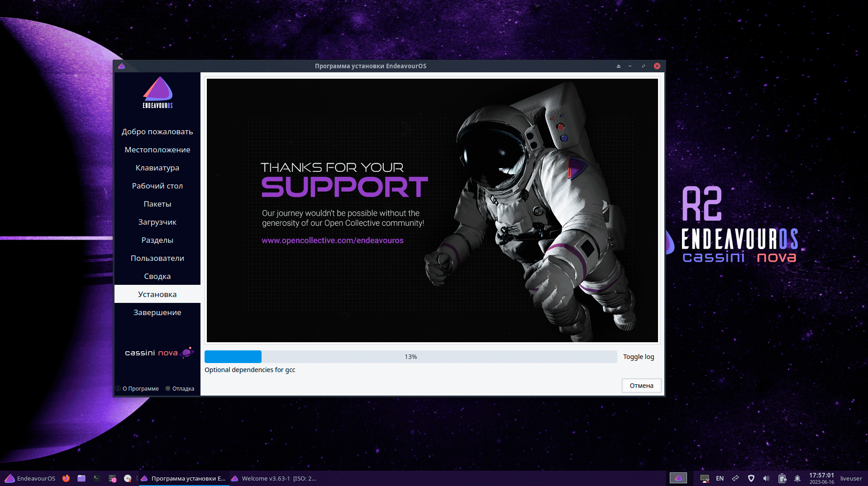Open the file manager from the panel

(81, 478)
